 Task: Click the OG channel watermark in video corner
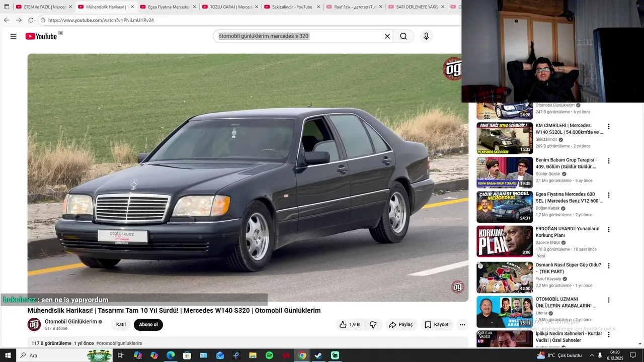pos(457,287)
